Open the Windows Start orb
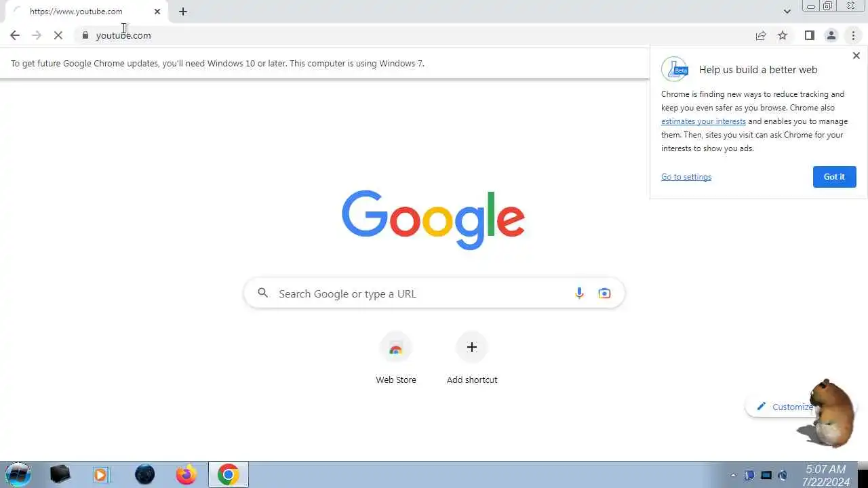Image resolution: width=868 pixels, height=488 pixels. [18, 474]
